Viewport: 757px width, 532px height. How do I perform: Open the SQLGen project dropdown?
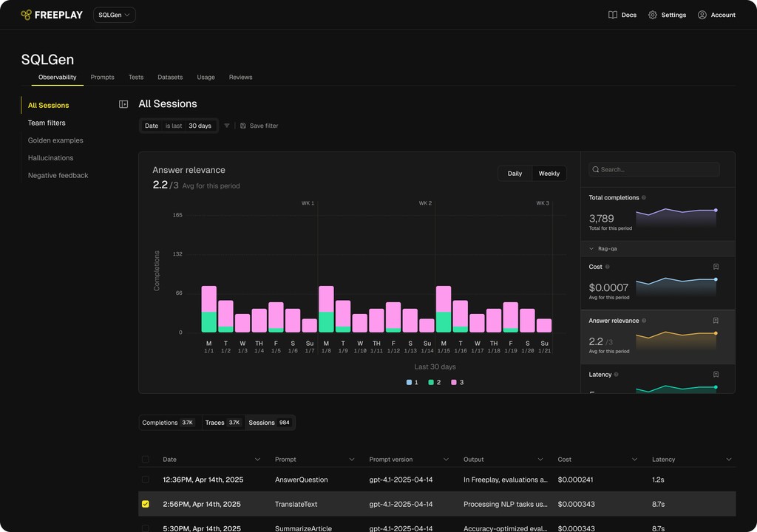113,14
